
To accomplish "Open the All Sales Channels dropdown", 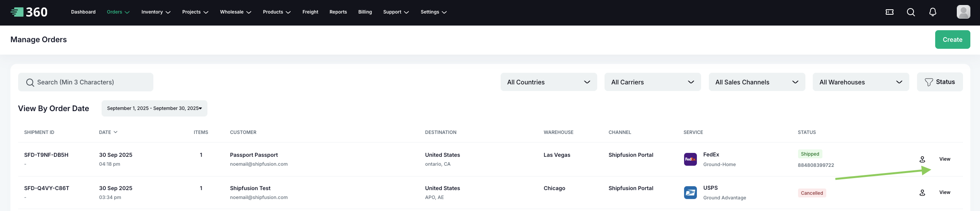I will [x=757, y=82].
